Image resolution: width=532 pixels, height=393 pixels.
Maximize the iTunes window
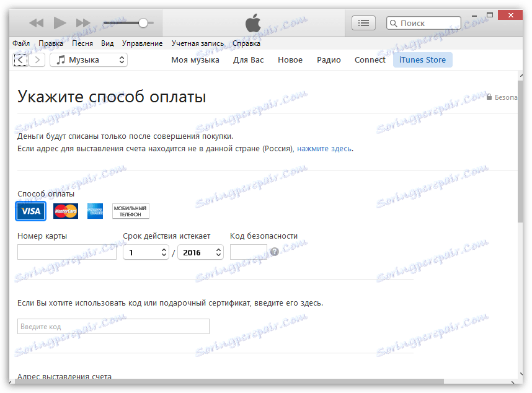490,15
